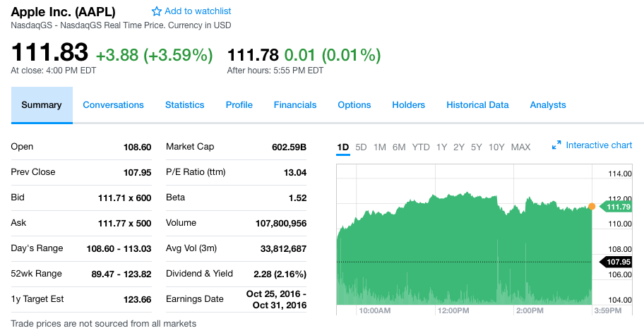Go to the Profile tab
Image resolution: width=644 pixels, height=333 pixels.
pos(239,105)
